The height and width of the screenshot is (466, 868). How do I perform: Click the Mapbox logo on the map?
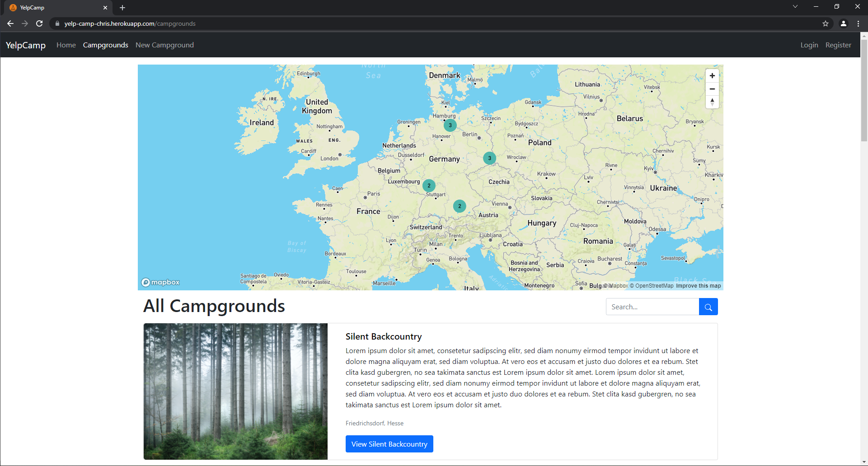[160, 282]
